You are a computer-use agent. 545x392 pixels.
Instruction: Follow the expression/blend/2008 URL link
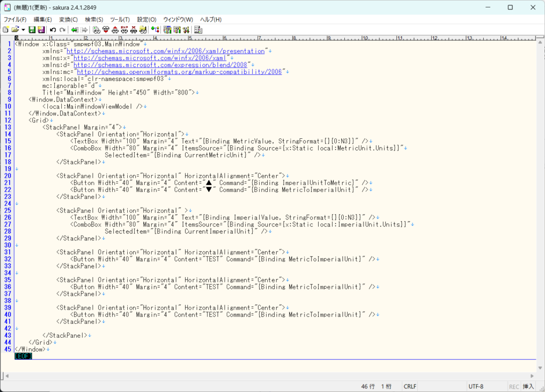[x=160, y=65]
